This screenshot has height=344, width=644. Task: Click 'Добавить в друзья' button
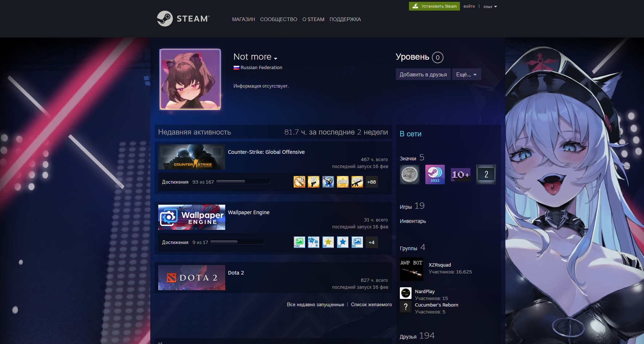(423, 74)
